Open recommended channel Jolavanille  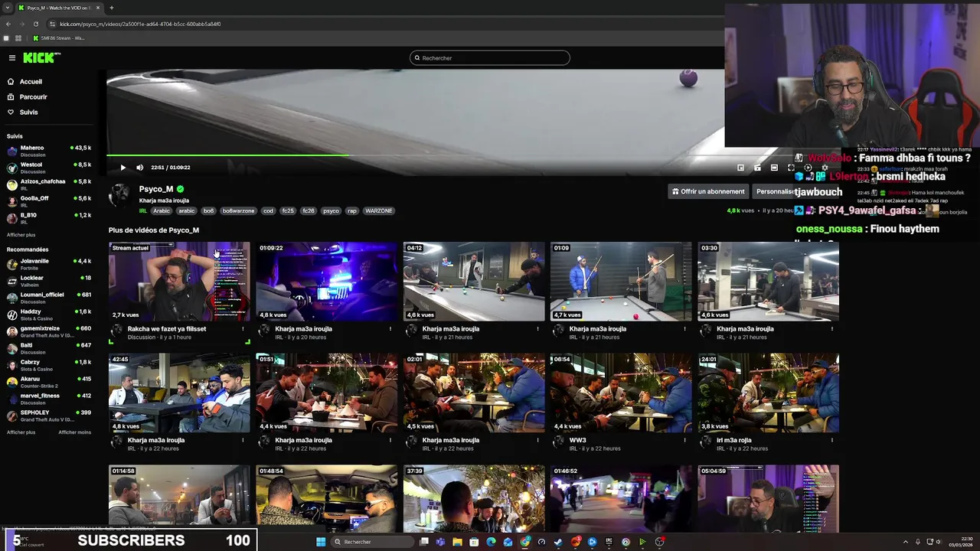click(49, 264)
